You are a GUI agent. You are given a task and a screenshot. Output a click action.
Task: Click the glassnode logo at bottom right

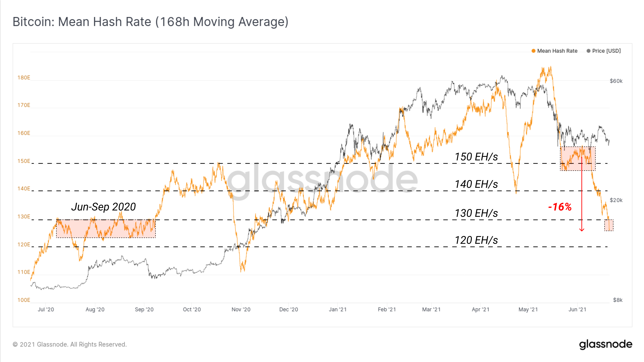606,344
